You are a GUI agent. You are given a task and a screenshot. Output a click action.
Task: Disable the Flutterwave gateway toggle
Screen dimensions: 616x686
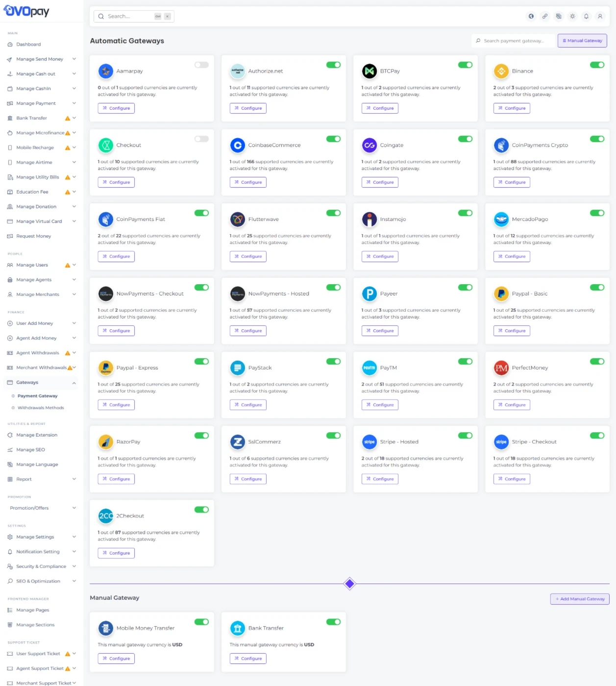(333, 213)
